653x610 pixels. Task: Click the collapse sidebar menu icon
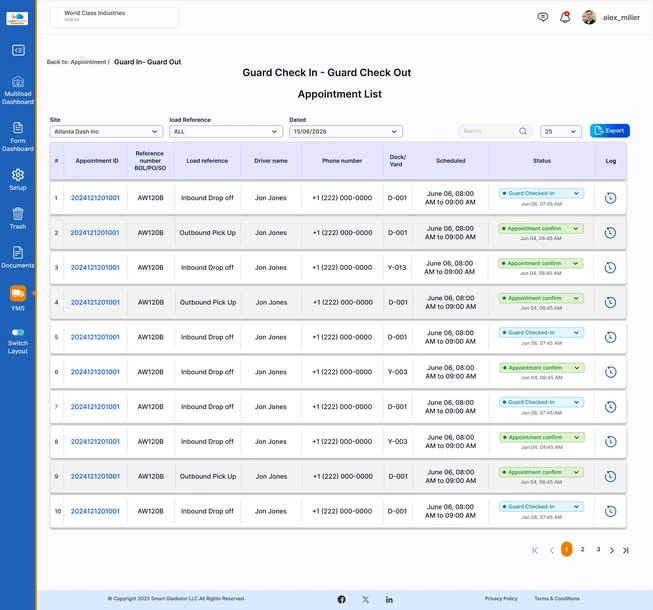coord(18,50)
